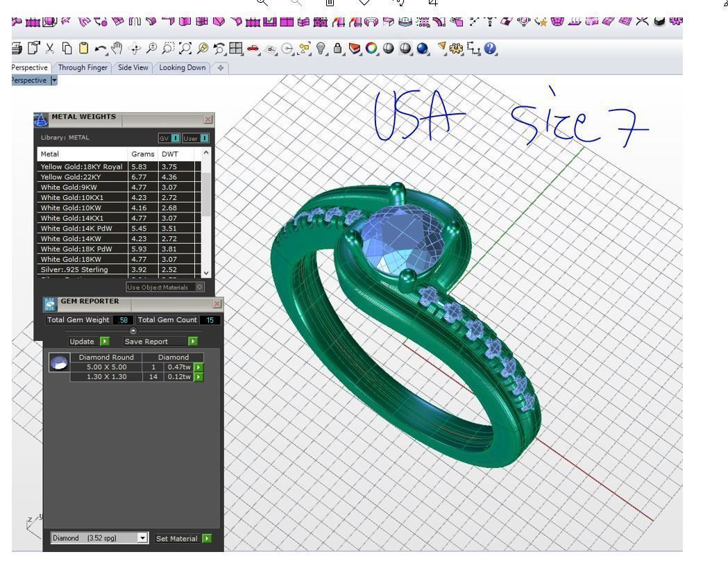Toggle Use Object Materials option
The image size is (728, 568).
164,287
